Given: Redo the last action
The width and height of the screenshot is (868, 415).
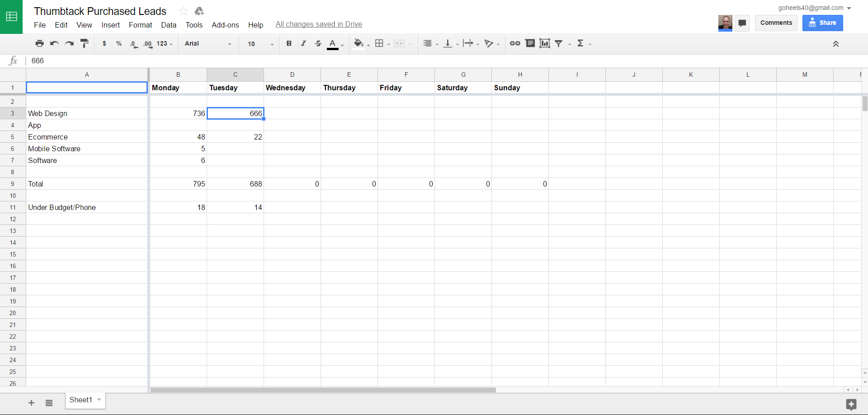Looking at the screenshot, I should tap(69, 43).
